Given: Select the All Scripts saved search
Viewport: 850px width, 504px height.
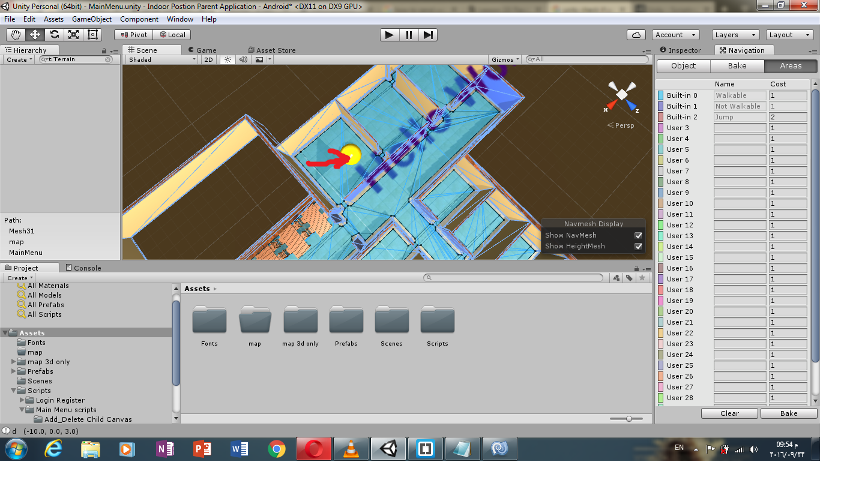Looking at the screenshot, I should [x=44, y=314].
